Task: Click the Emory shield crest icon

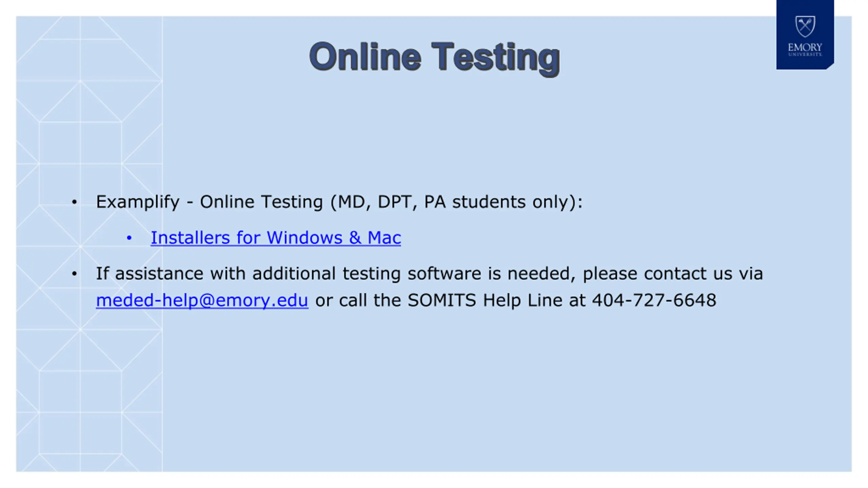Action: pyautogui.click(x=805, y=26)
